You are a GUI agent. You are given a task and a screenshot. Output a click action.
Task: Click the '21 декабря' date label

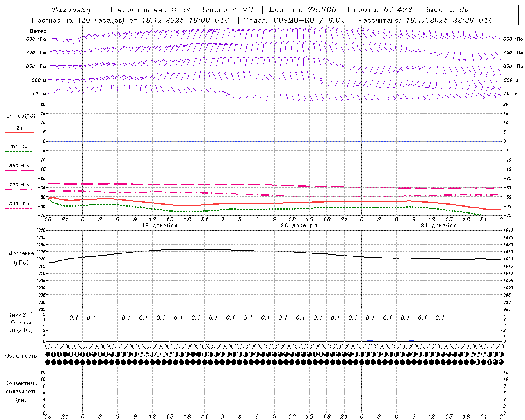[438, 226]
